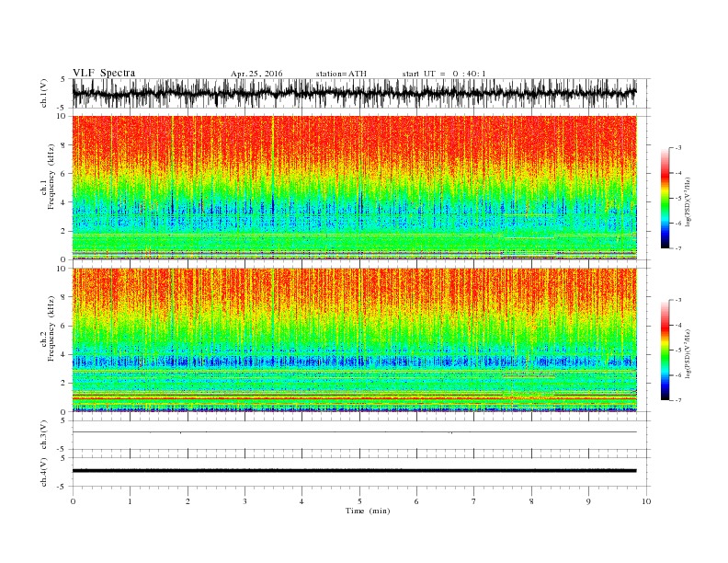The image size is (728, 563).
Task: Click the "3" tick label on time axis
Action: coord(245,501)
